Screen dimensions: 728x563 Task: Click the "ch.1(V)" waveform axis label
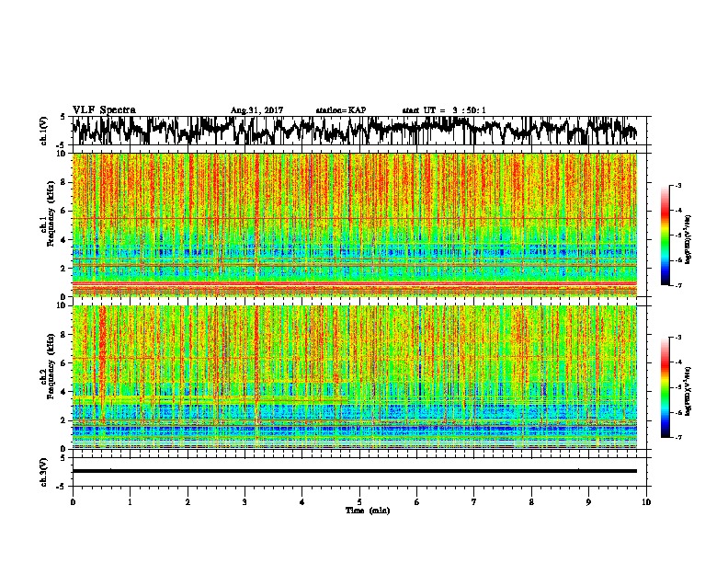(x=44, y=131)
